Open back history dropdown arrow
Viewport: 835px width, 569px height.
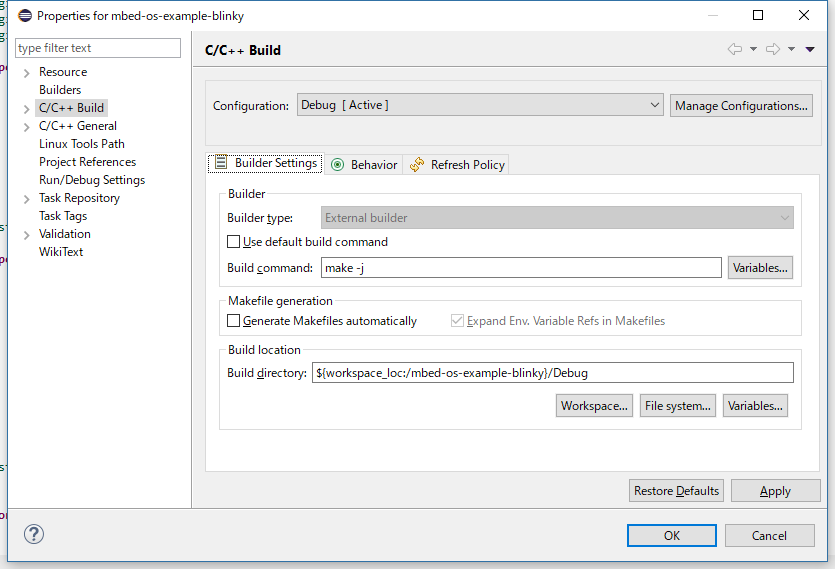(x=753, y=49)
